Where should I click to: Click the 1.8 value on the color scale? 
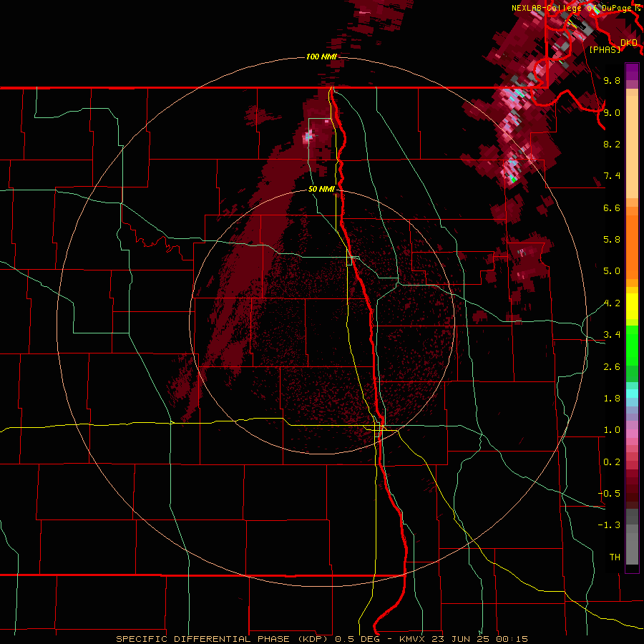(x=612, y=399)
